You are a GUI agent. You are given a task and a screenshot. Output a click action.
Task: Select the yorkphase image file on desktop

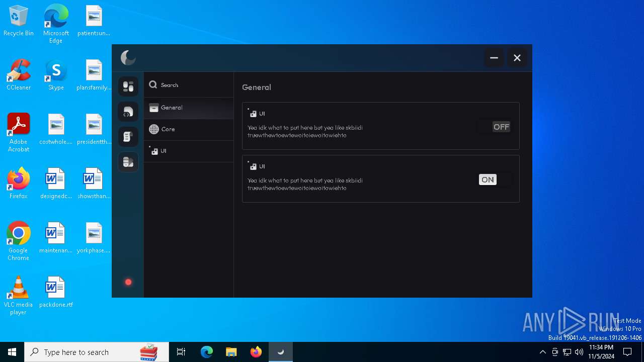94,237
